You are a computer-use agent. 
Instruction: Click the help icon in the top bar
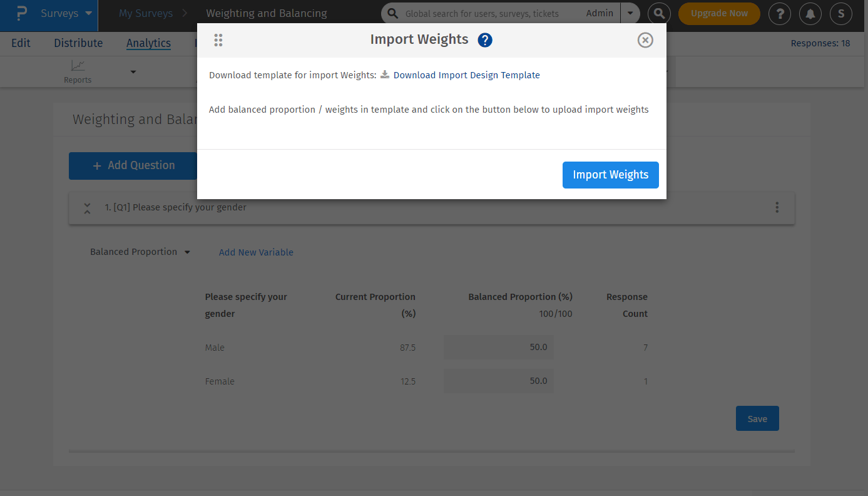pos(779,13)
